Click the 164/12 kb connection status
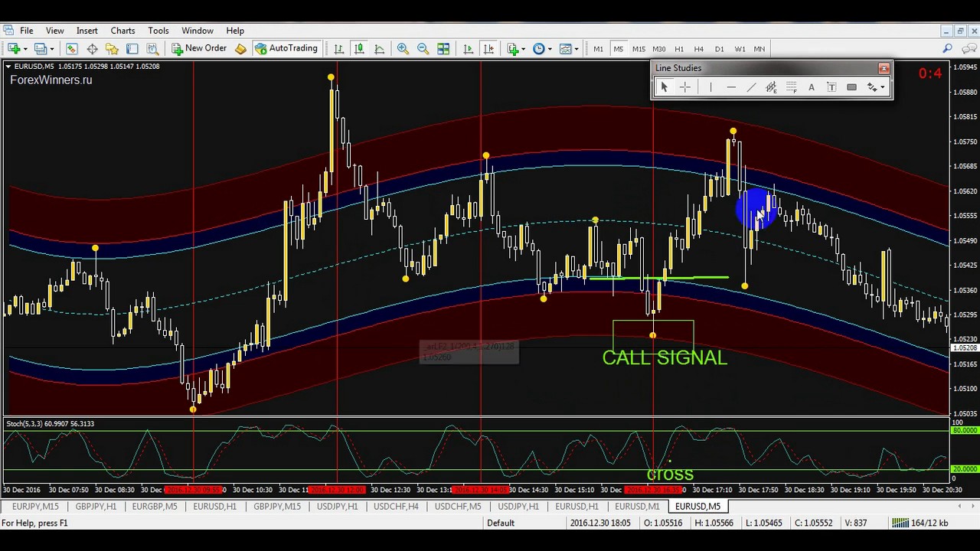 tap(920, 523)
